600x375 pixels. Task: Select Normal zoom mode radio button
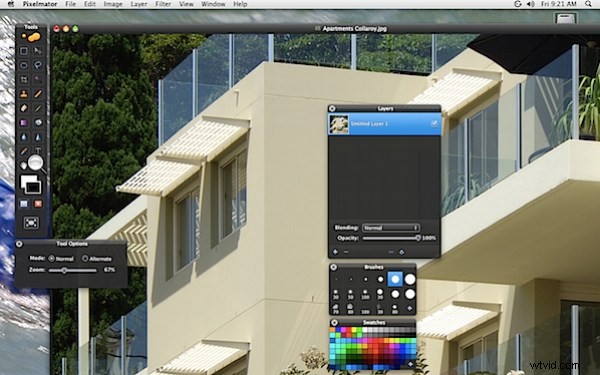[52, 259]
